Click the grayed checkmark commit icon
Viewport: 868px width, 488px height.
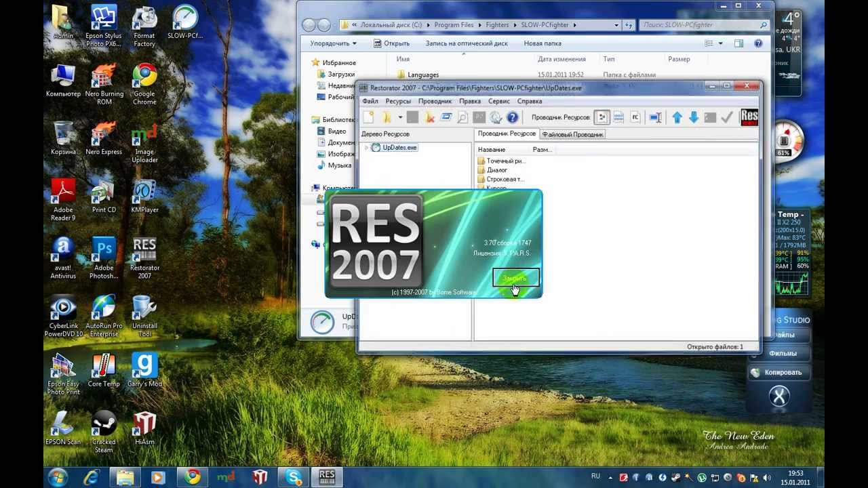coord(727,117)
